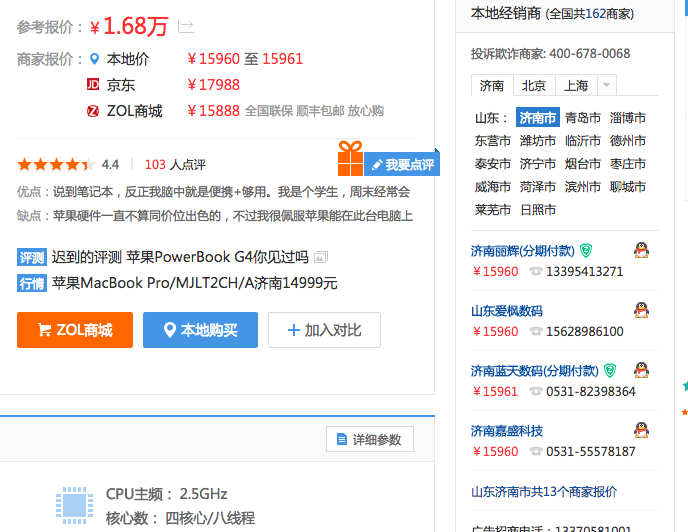Click phone icon next to 15628986100

click(x=536, y=331)
